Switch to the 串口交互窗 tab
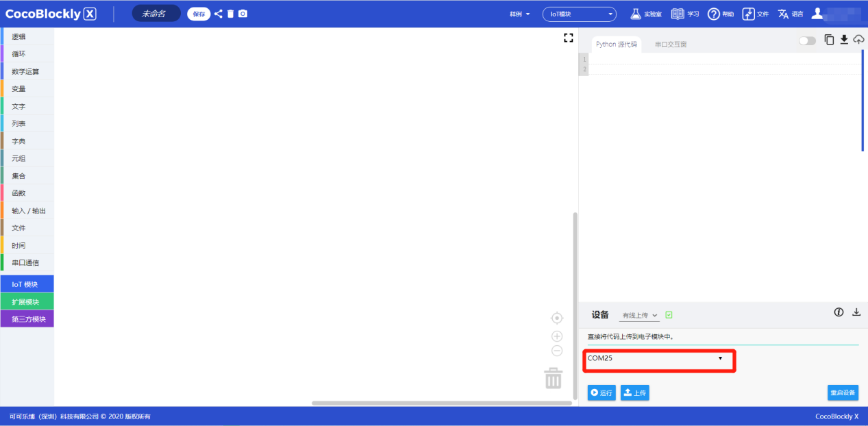Viewport: 868px width, 426px height. click(670, 45)
